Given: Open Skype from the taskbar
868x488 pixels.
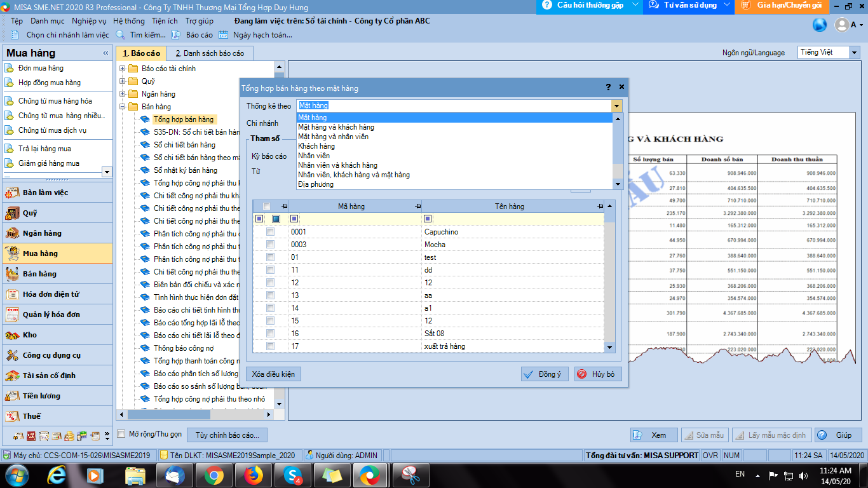Looking at the screenshot, I should [x=293, y=475].
